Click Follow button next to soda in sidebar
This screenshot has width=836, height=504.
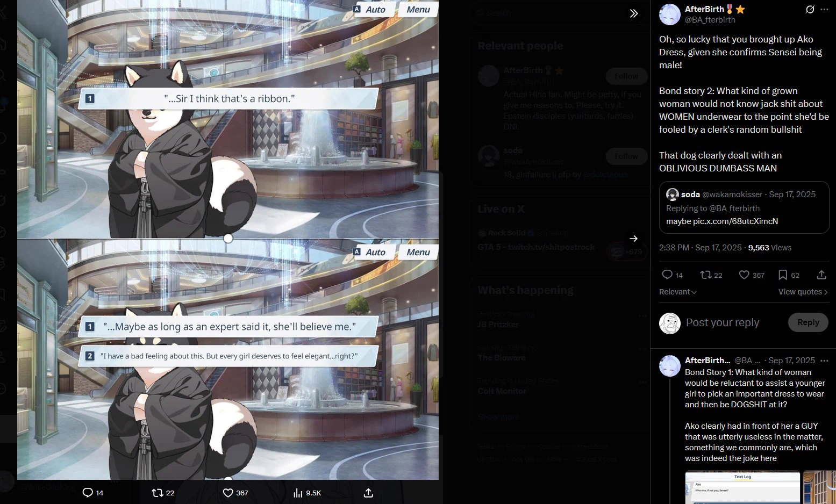tap(626, 156)
